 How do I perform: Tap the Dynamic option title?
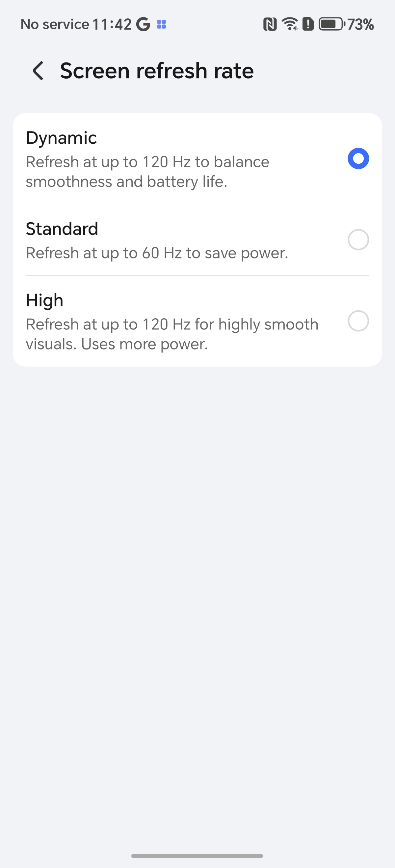point(62,138)
